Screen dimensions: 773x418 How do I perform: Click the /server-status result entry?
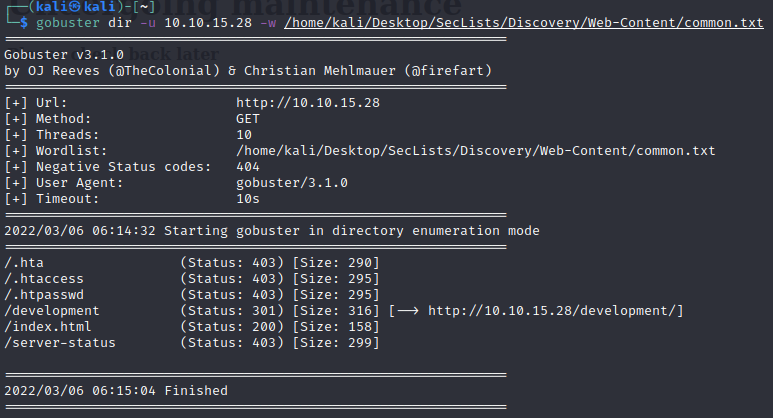pos(60,343)
